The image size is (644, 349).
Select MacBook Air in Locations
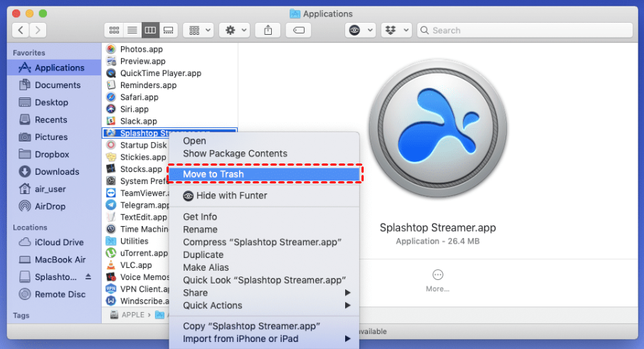54,259
